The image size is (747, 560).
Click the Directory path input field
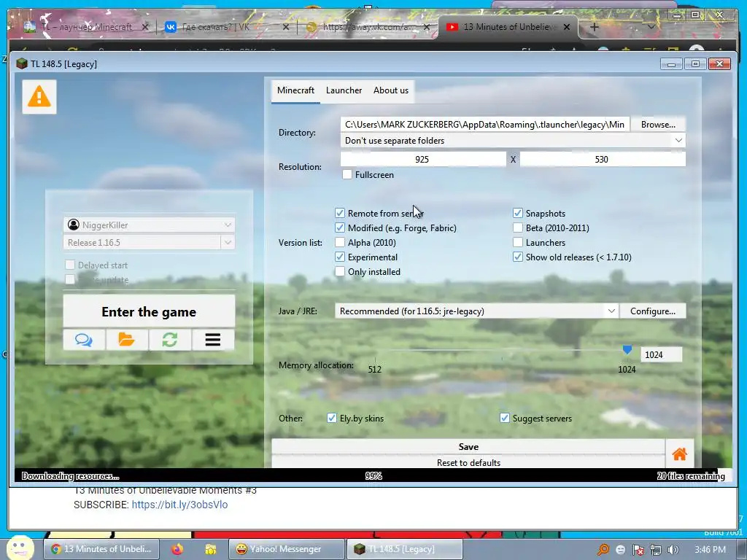coord(485,124)
